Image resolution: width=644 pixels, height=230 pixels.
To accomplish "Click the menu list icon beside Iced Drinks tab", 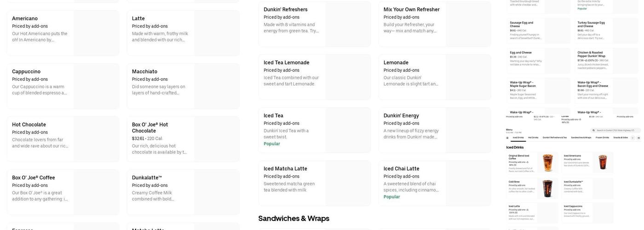I will [507, 138].
